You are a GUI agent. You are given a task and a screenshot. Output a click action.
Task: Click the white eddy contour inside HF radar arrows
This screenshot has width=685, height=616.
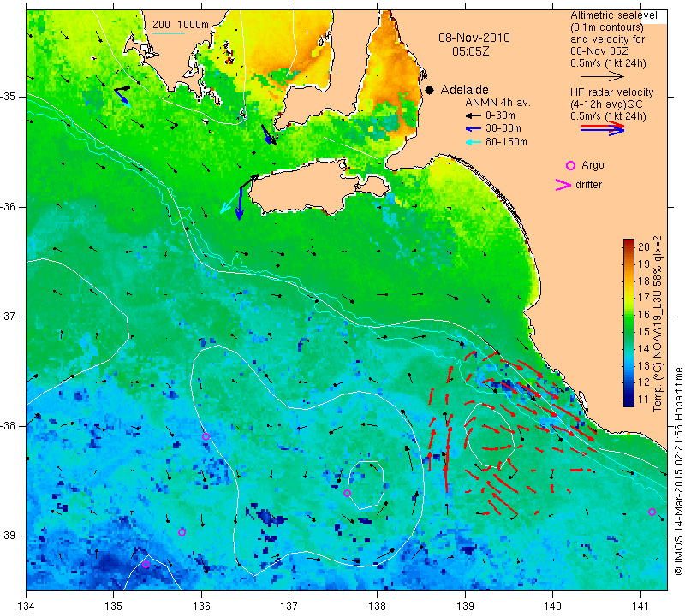pos(489,435)
